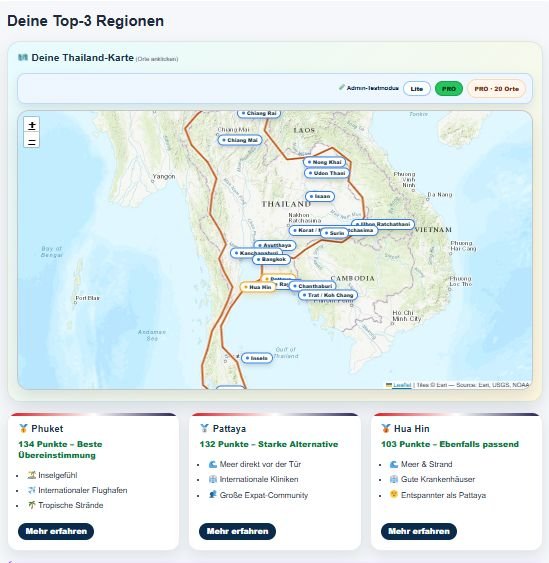Click the text 132 Punkte – Starke Alternative
Viewport: 549px width, 563px height.
click(x=269, y=444)
